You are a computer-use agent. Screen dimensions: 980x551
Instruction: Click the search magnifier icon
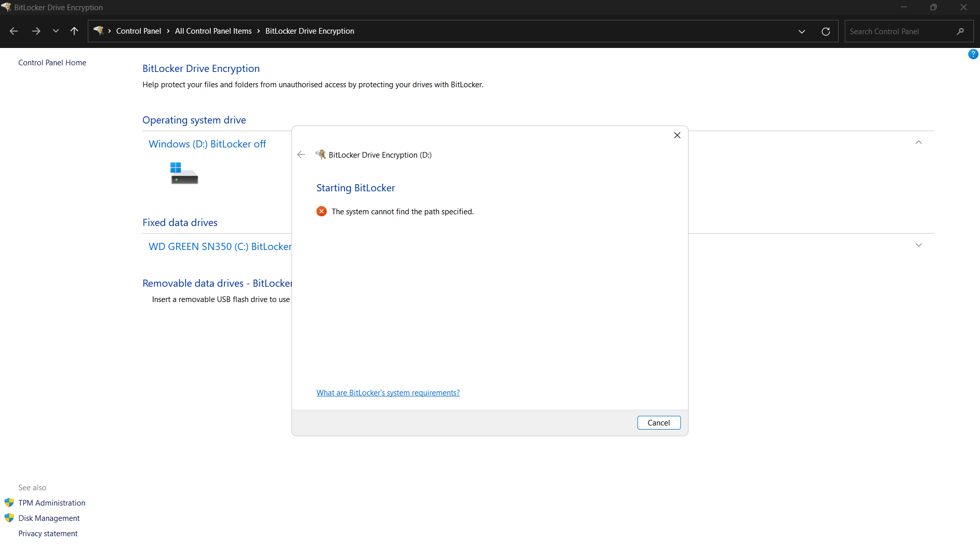(x=960, y=31)
